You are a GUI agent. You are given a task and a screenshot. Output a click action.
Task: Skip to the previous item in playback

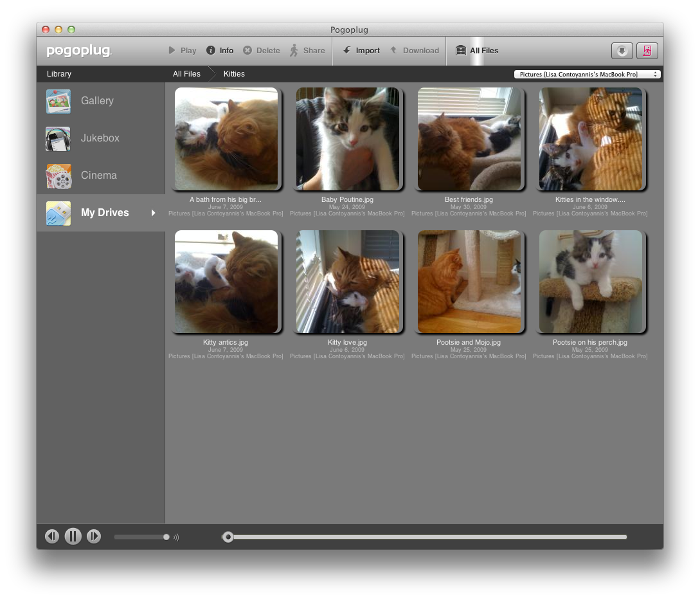[x=52, y=536]
